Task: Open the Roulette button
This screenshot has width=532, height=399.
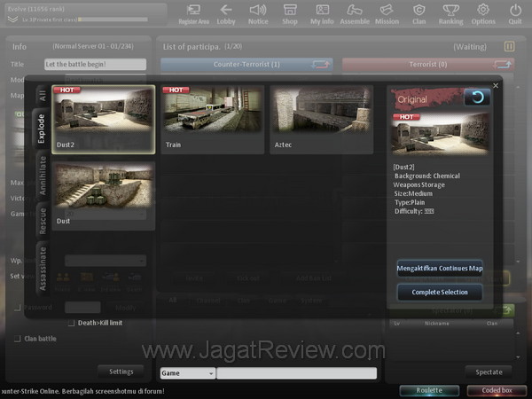Action: 429,390
